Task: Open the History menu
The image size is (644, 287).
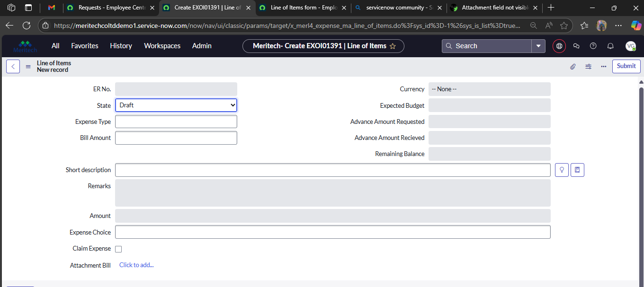Action: coord(121,46)
